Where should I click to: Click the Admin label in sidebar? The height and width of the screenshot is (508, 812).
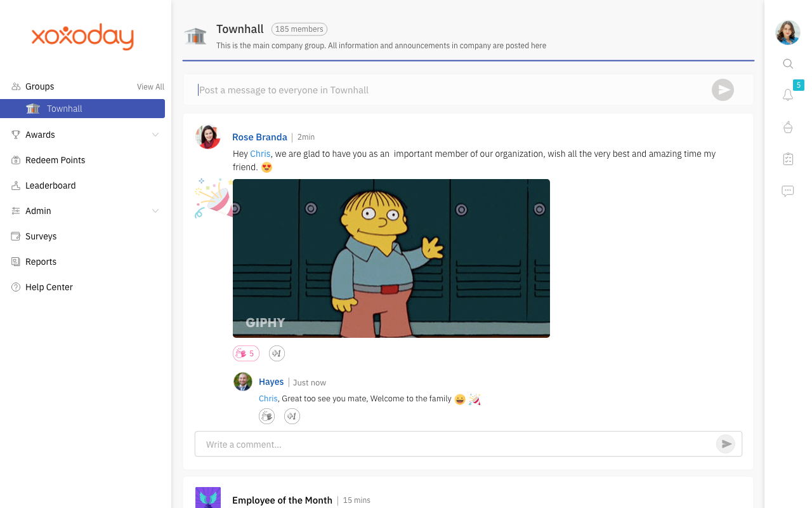[38, 211]
